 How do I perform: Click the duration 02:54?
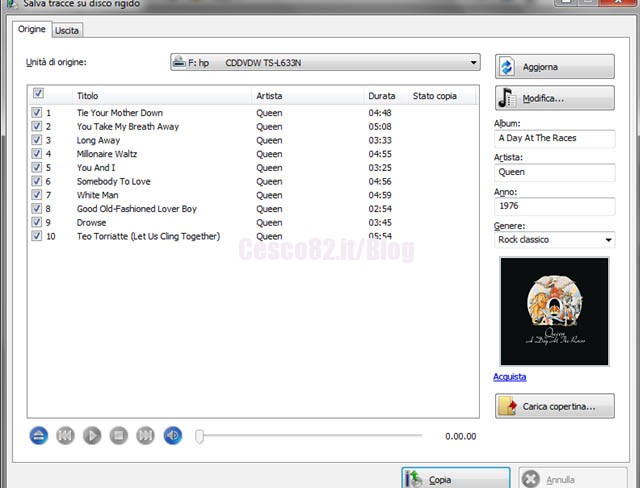pos(380,209)
